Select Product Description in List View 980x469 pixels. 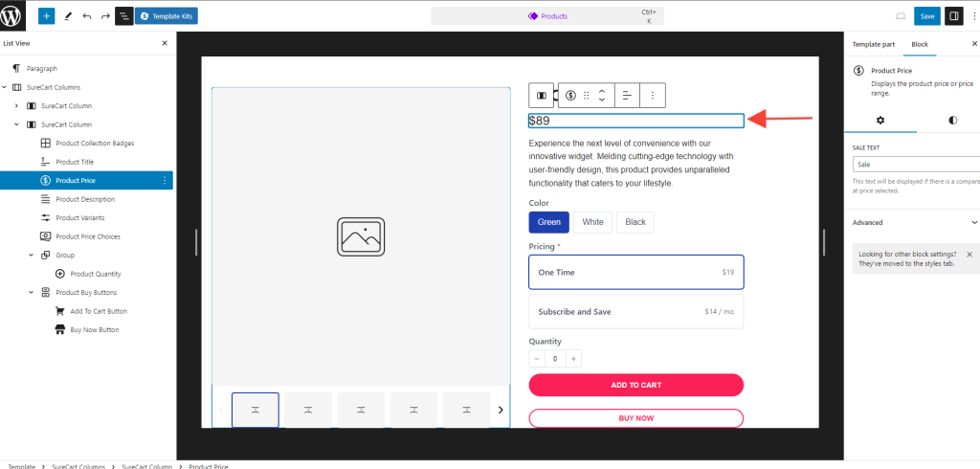[x=85, y=199]
